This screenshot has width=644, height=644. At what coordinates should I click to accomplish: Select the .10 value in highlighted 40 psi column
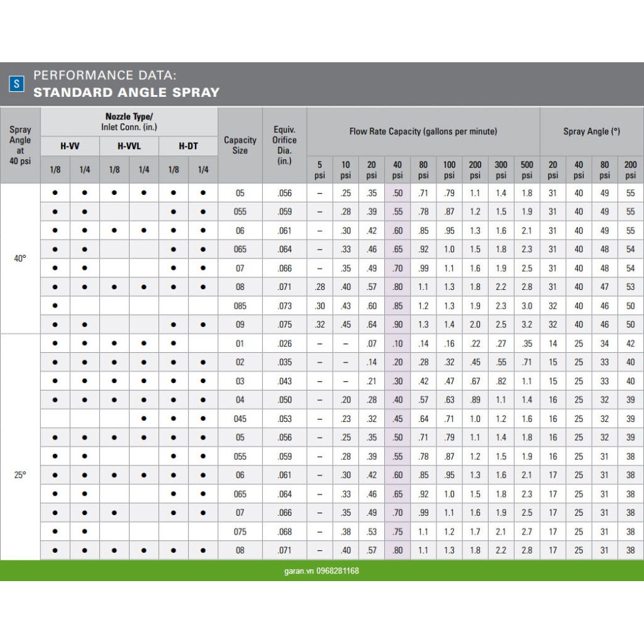pos(397,343)
